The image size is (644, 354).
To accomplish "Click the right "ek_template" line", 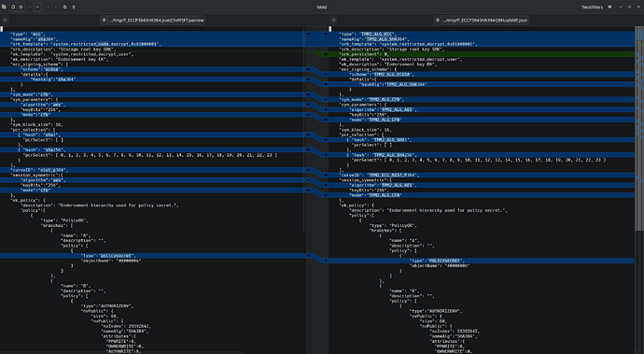I will [x=400, y=60].
